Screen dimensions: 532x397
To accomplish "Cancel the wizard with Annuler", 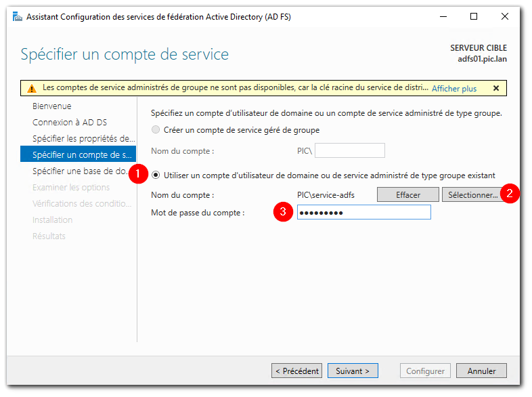I will [x=481, y=371].
